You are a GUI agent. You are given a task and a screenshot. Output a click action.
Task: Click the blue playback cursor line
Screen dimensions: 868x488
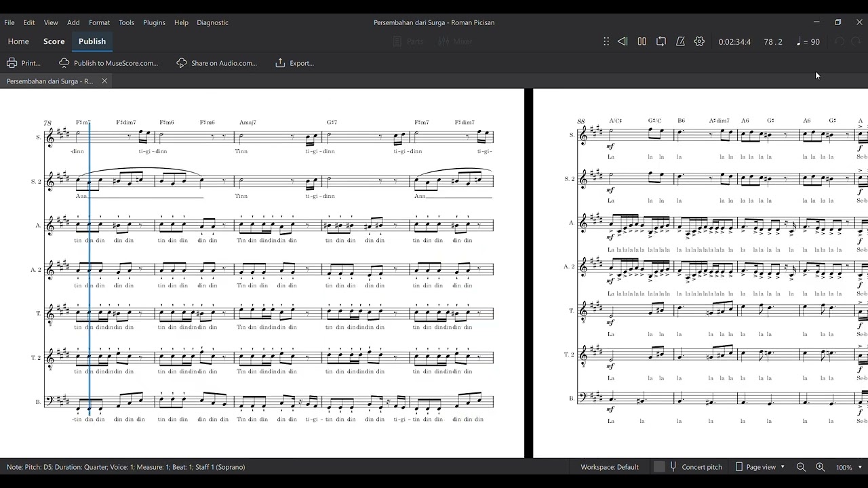pos(90,268)
